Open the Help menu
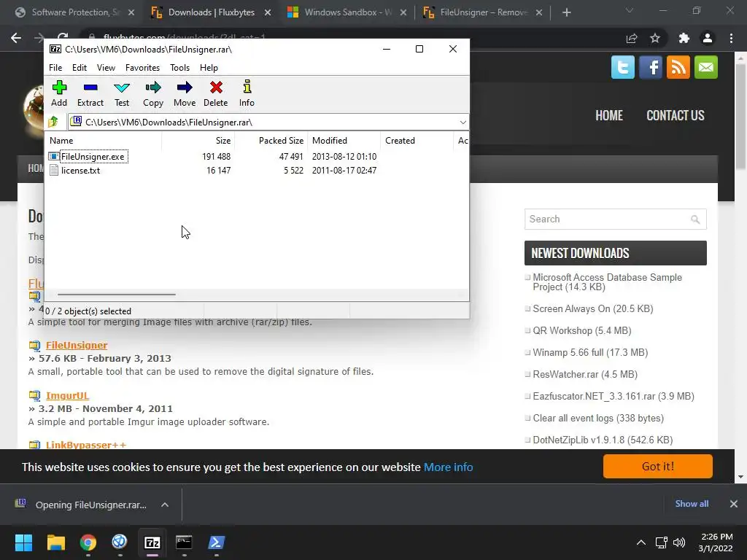747x560 pixels. tap(209, 68)
